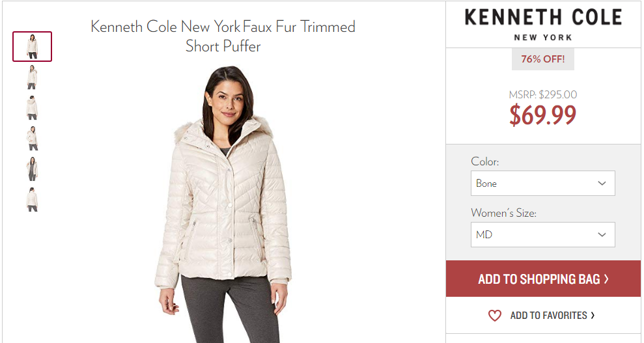The image size is (644, 343).
Task: Select the highlighted first front-view thumbnail
Action: coord(32,46)
